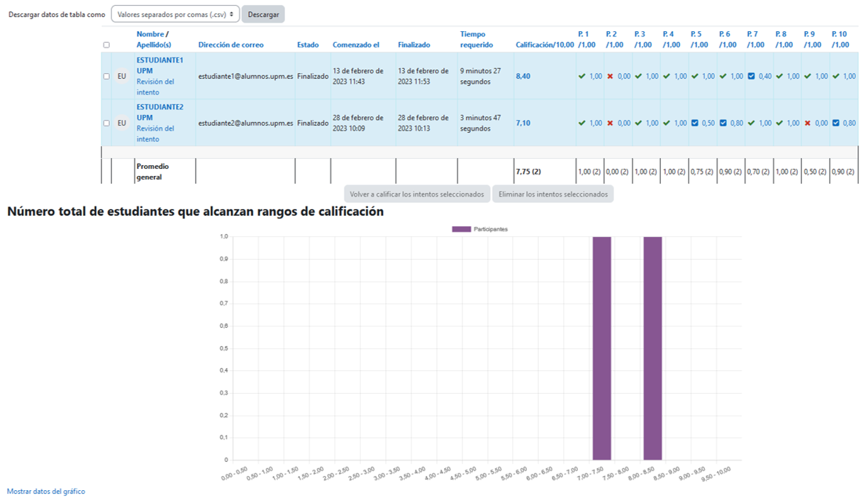Select the checkbox for ESTUDIANTE1 UPM row
This screenshot has height=498, width=868.
point(106,76)
